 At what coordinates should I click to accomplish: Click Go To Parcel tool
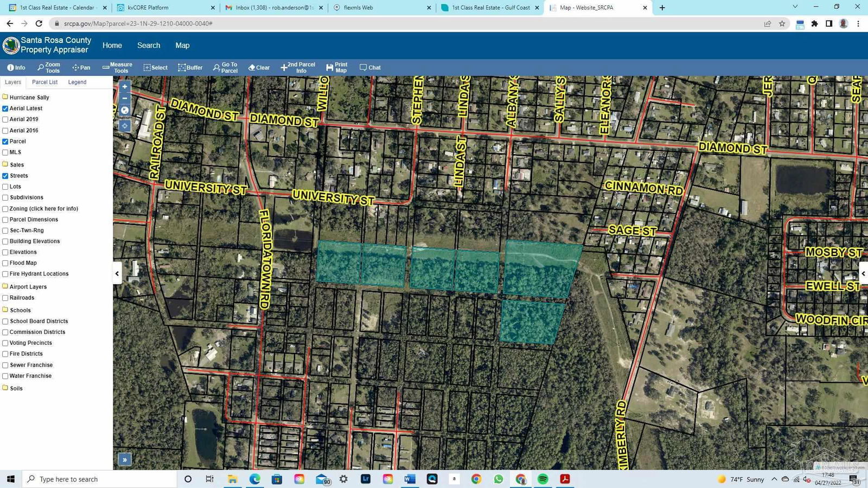pyautogui.click(x=225, y=68)
